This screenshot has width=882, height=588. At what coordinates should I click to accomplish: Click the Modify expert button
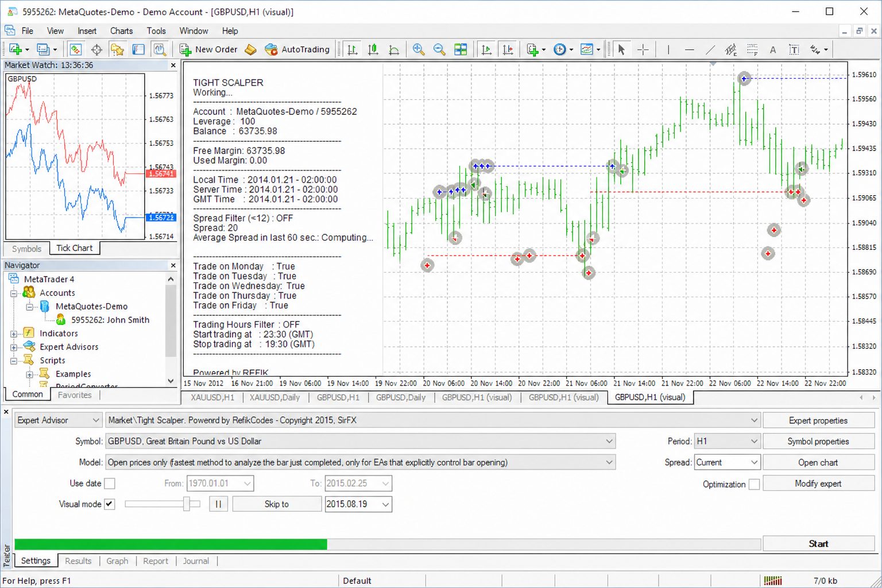[818, 483]
